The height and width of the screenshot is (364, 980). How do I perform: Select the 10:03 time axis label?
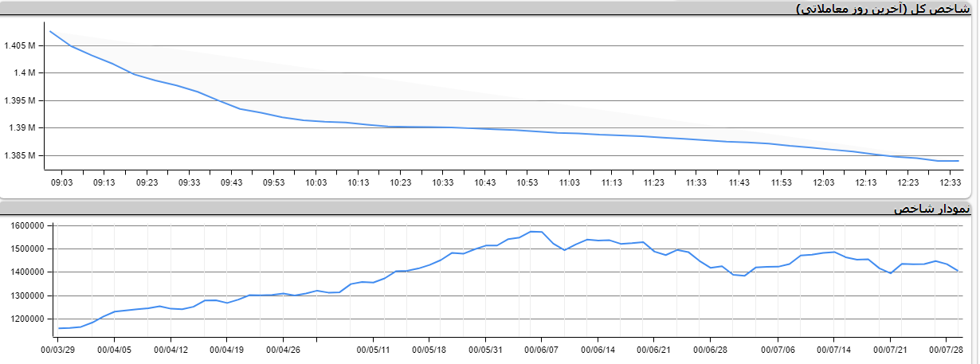point(316,182)
